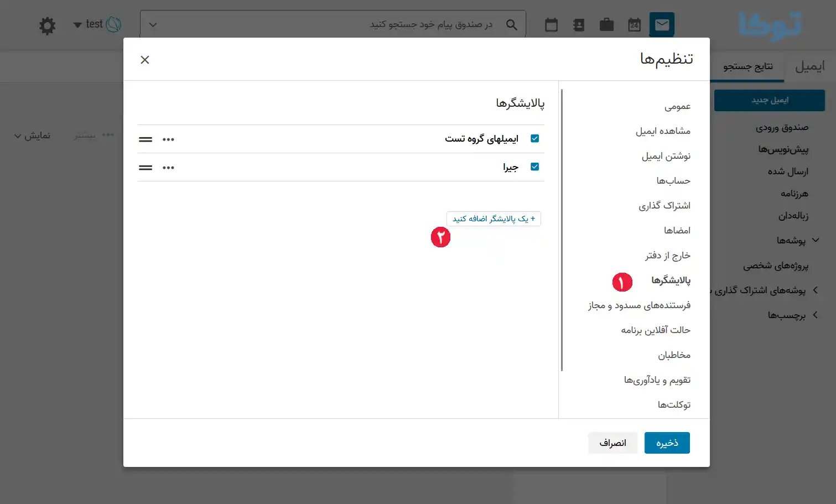Select عمومی settings category
The image size is (836, 504).
pos(677,106)
